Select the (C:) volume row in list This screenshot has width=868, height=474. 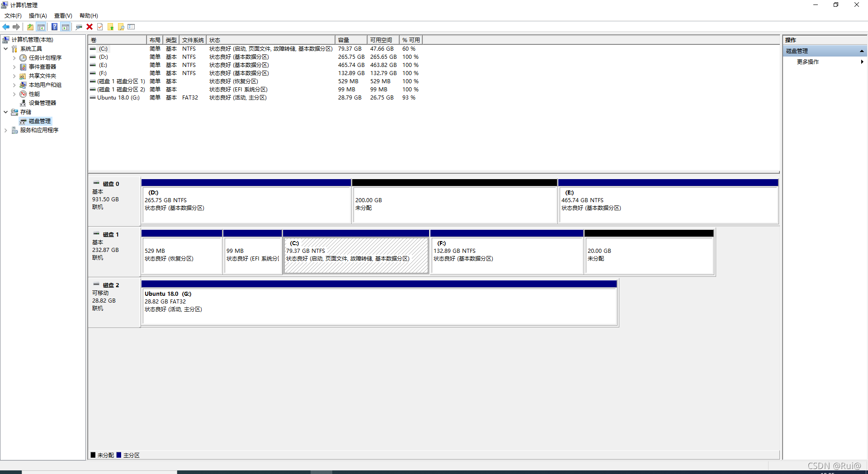(255, 49)
